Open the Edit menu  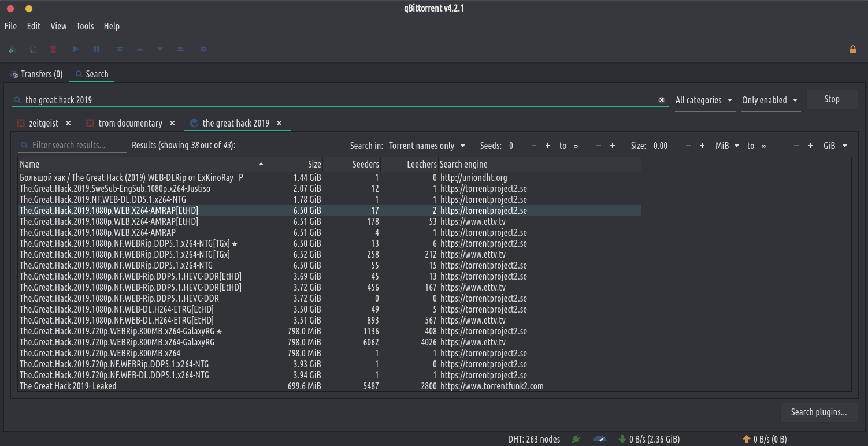(34, 26)
